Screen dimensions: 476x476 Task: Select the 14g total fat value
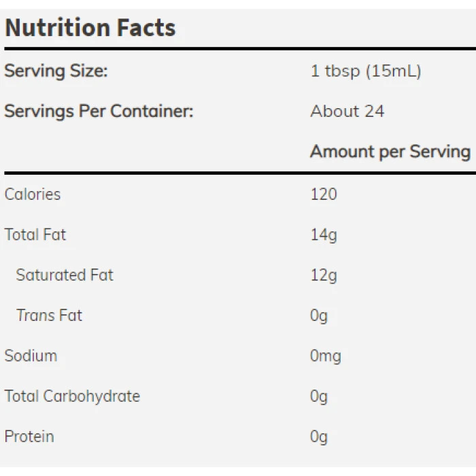323,235
